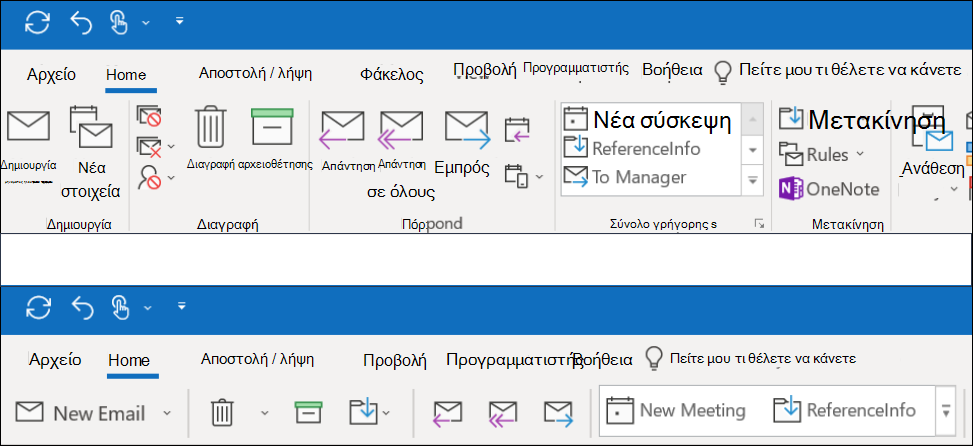Click large archive box icon in classic ribbon
The image size is (973, 446).
coord(272,127)
